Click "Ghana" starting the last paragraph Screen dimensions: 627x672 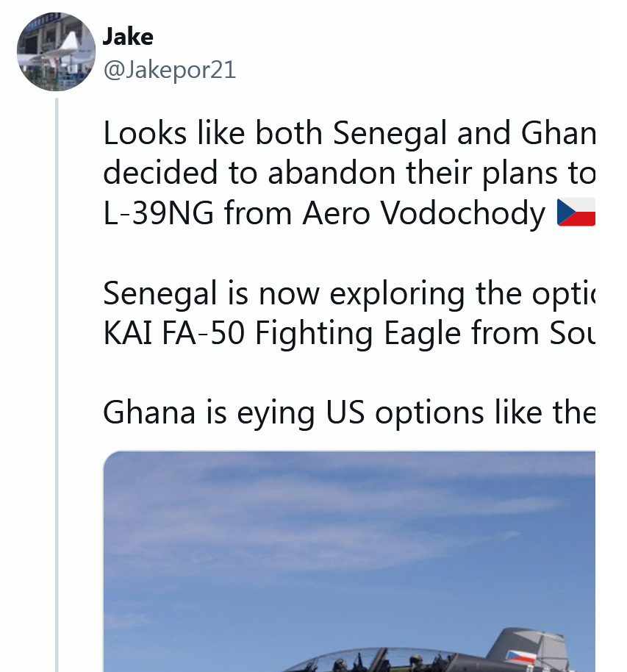149,413
